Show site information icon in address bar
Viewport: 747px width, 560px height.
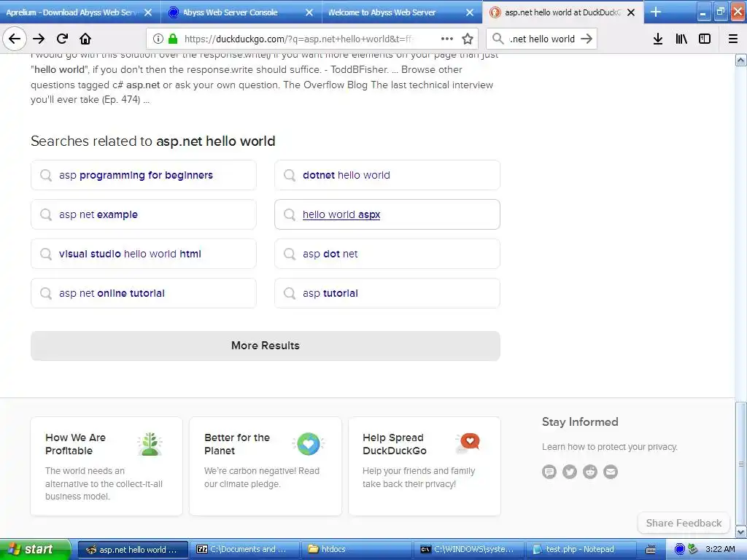158,39
